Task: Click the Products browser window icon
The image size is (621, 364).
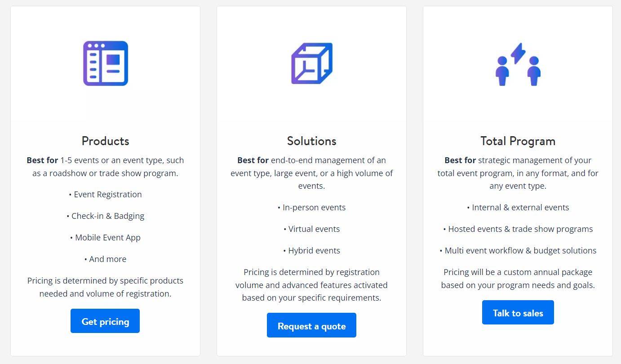Action: [106, 63]
